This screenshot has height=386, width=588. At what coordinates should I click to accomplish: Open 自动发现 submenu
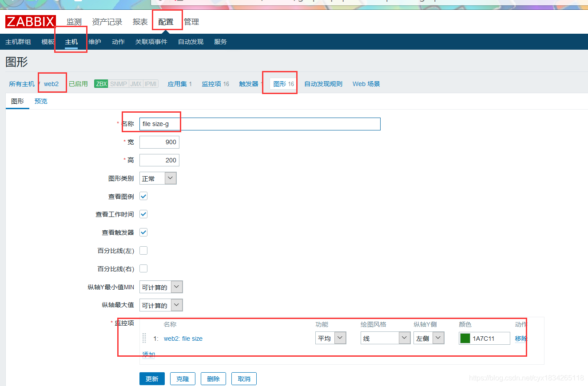pyautogui.click(x=191, y=42)
